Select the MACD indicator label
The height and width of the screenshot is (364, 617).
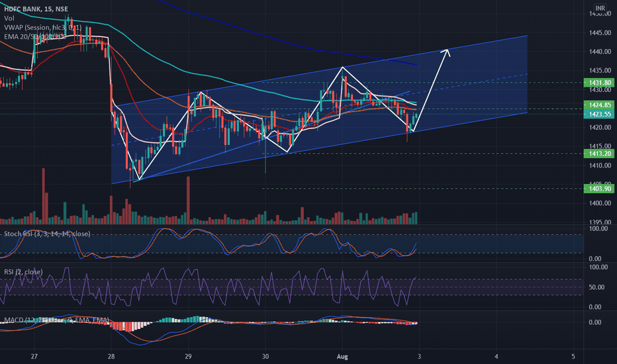point(56,320)
